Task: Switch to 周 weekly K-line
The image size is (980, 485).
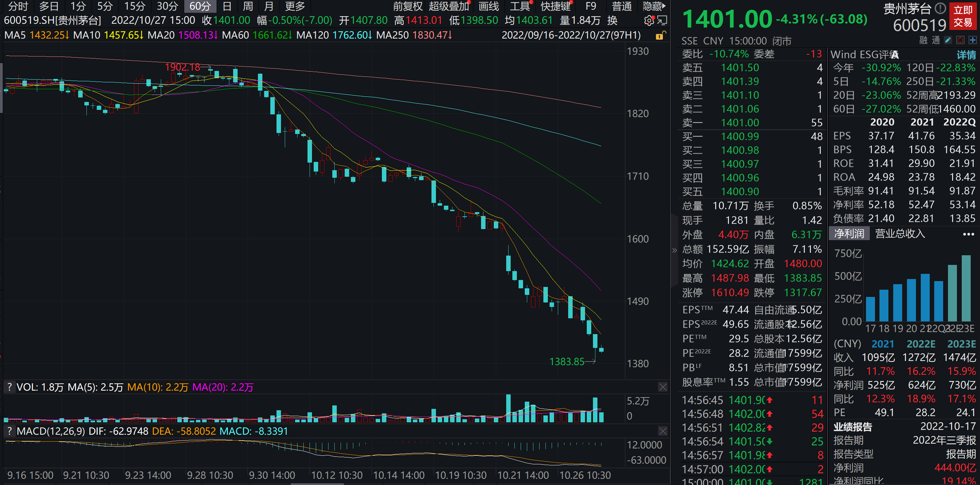Action: click(248, 6)
